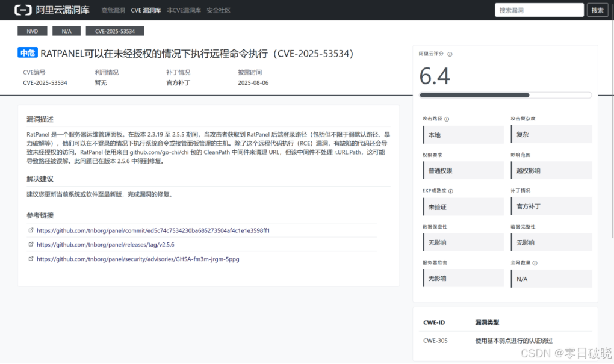Click external link icon for commit URL
Screen dimensions: 614x364
[31, 230]
